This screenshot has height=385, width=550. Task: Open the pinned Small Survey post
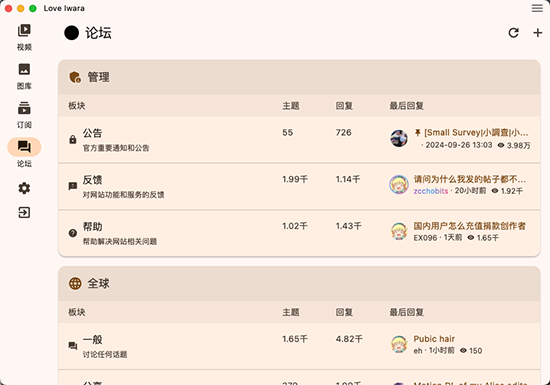pos(476,133)
